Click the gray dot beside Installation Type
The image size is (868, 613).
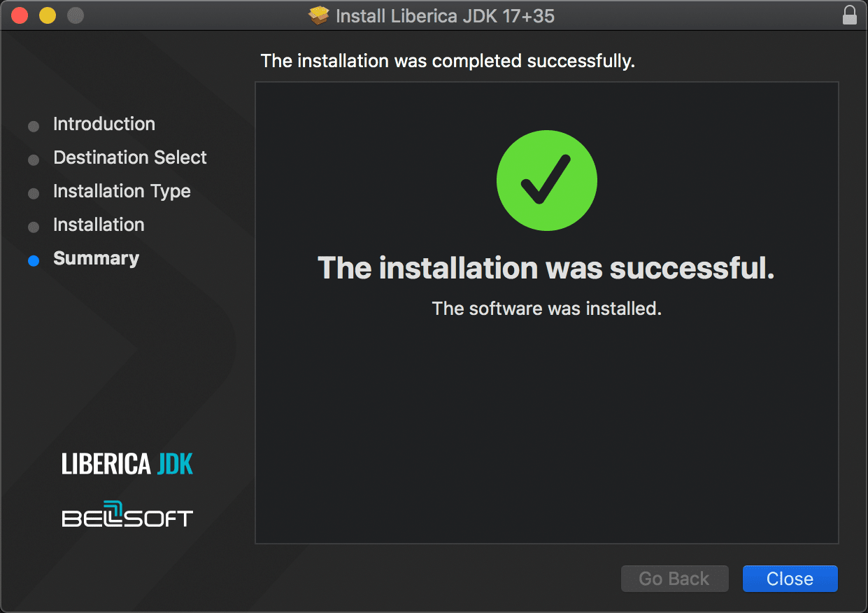coord(33,193)
